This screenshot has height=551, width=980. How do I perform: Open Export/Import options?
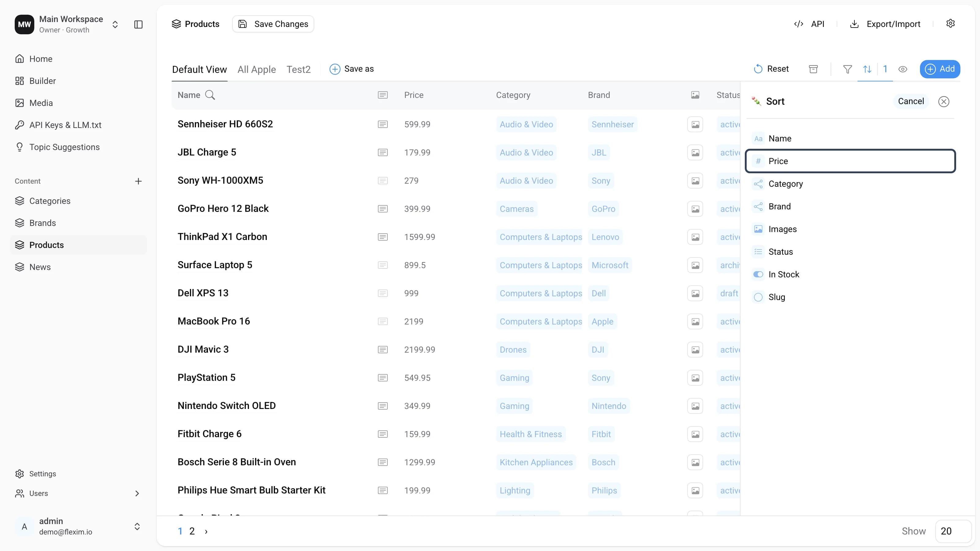click(x=885, y=24)
